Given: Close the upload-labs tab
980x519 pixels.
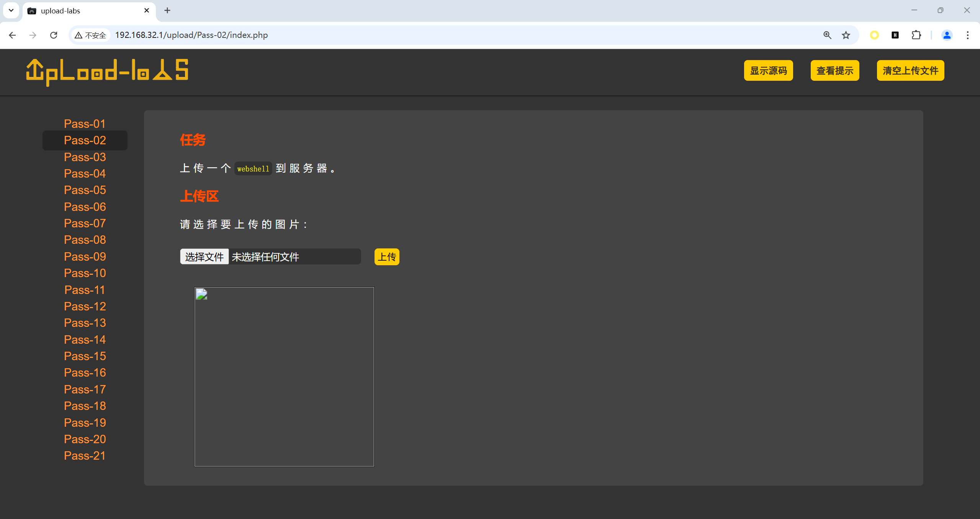Looking at the screenshot, I should pos(146,10).
